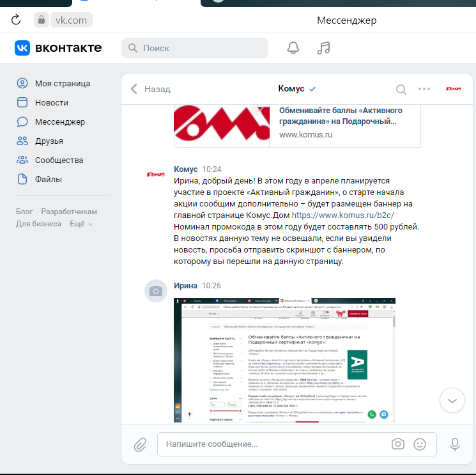This screenshot has height=475, width=476.
Task: Open the three-dots chat actions menu
Action: pos(424,89)
